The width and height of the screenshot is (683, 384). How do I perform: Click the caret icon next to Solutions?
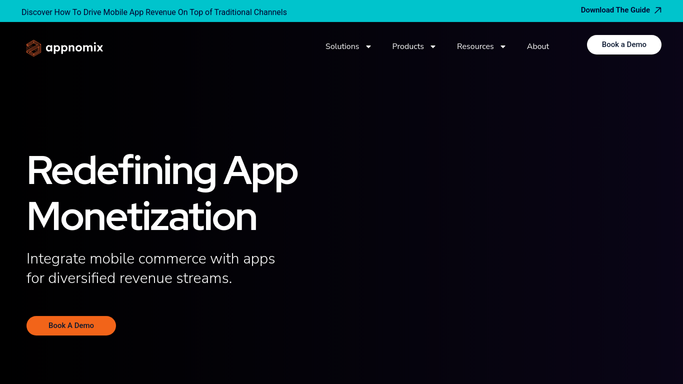point(369,47)
